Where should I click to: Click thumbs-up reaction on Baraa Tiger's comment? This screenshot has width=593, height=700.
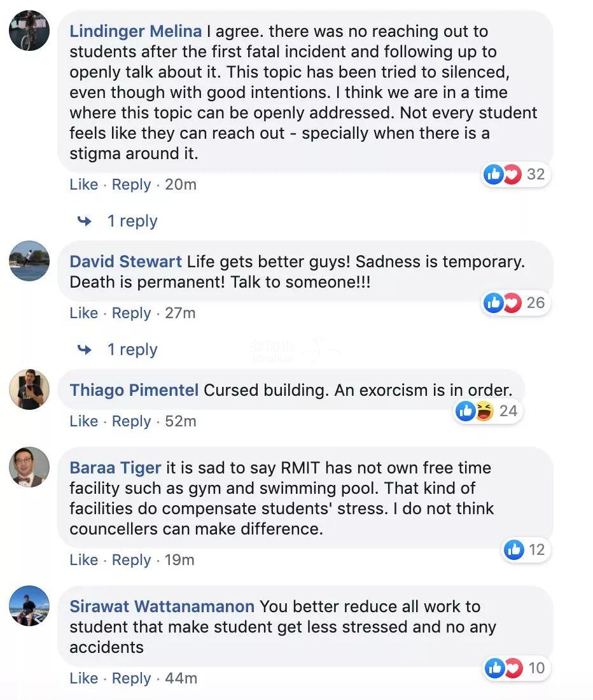click(514, 549)
